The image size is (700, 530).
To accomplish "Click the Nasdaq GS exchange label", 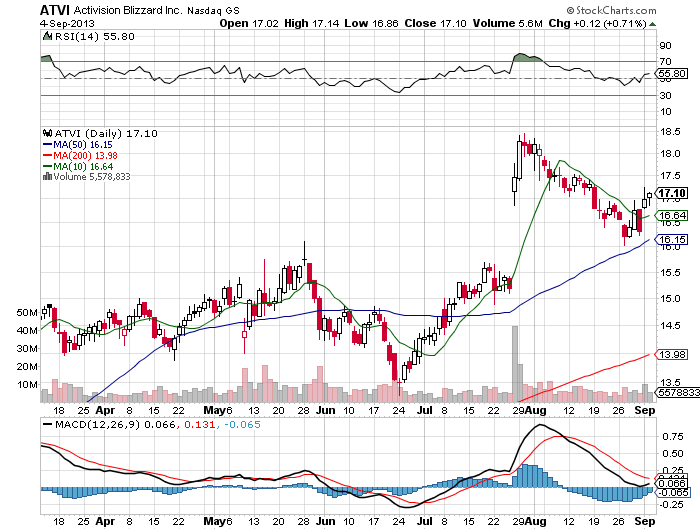I will (x=213, y=10).
